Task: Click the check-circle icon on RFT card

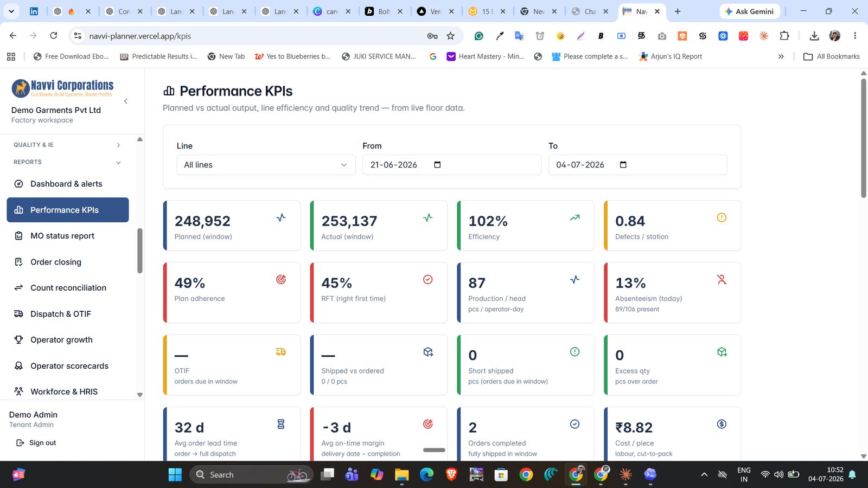Action: 428,279
